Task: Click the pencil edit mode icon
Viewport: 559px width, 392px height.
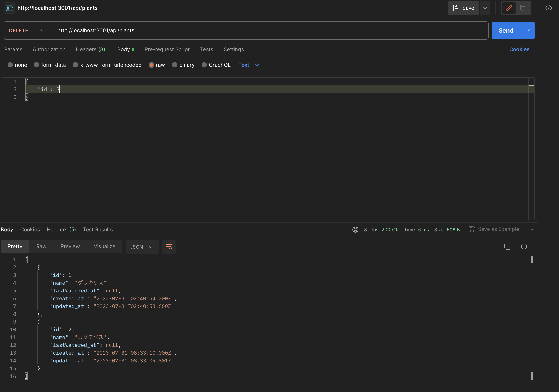Action: [509, 8]
